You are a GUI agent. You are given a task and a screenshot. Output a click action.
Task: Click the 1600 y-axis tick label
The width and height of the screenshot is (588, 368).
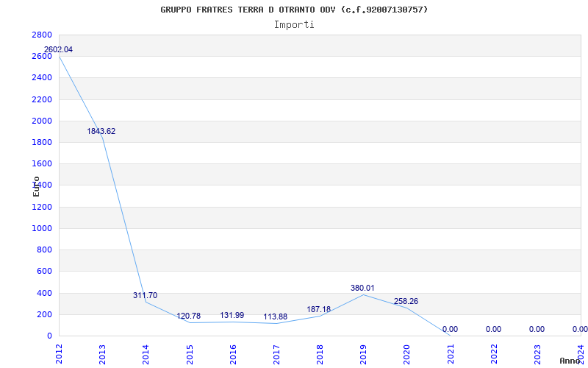(42, 163)
